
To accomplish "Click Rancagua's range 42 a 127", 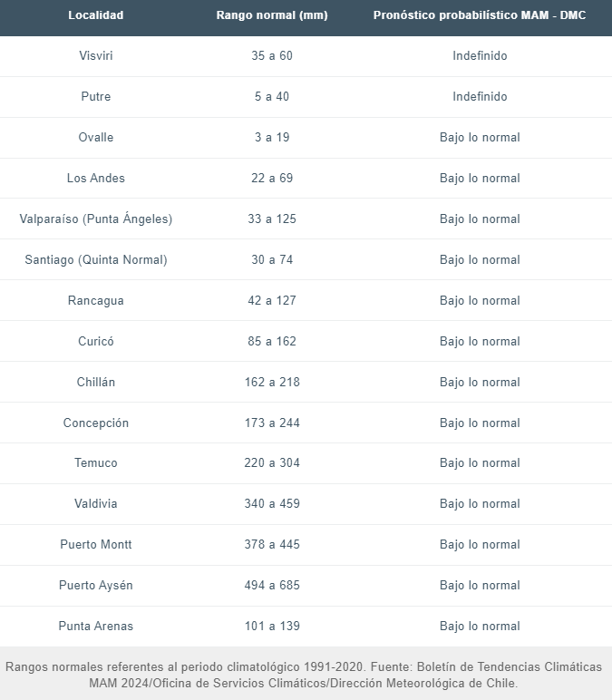I will (x=272, y=300).
